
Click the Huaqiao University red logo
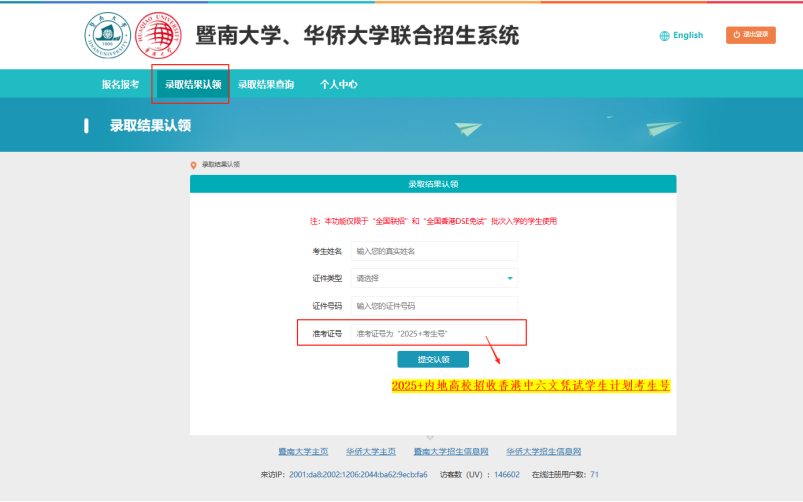(158, 35)
